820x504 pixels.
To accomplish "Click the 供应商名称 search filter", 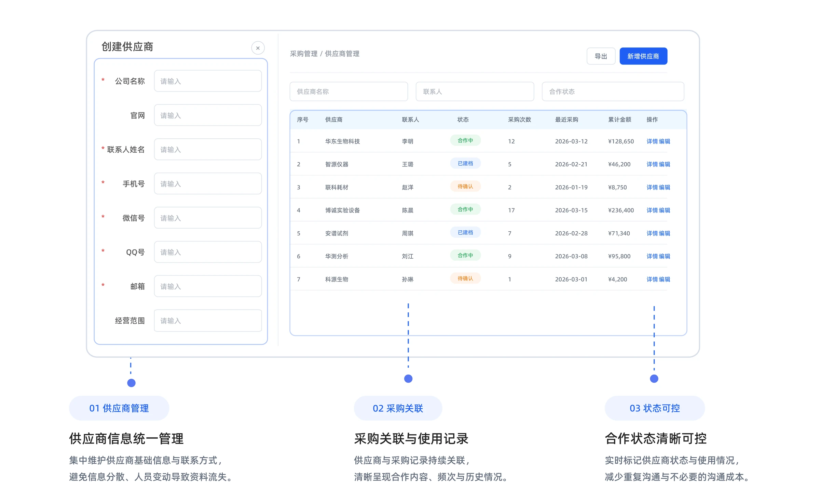I will [349, 91].
